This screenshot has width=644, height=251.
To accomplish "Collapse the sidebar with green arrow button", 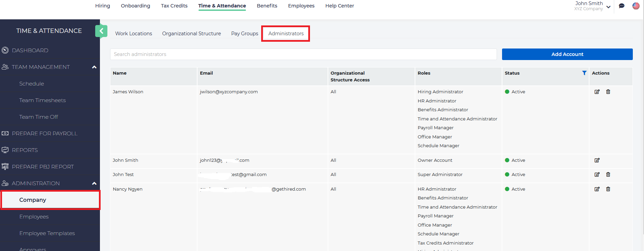I will (101, 31).
